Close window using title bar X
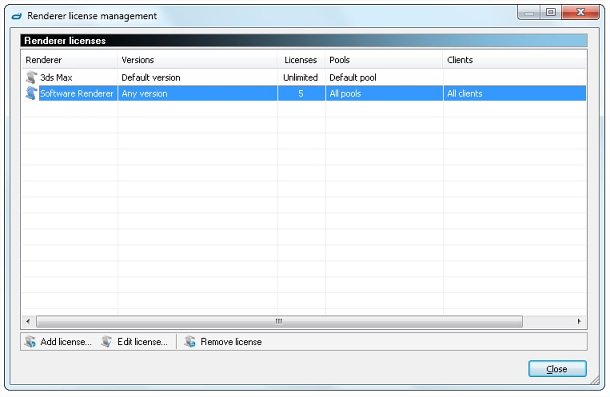Image resolution: width=610 pixels, height=397 pixels. point(581,12)
